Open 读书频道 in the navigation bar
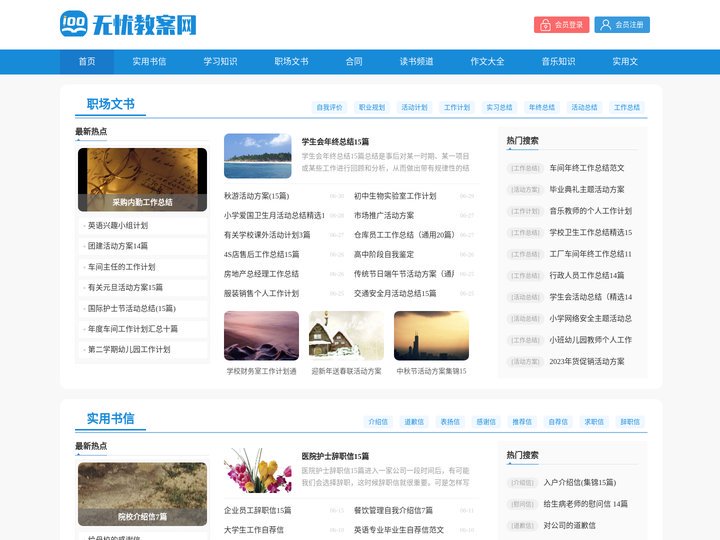This screenshot has width=720, height=540. (x=416, y=62)
